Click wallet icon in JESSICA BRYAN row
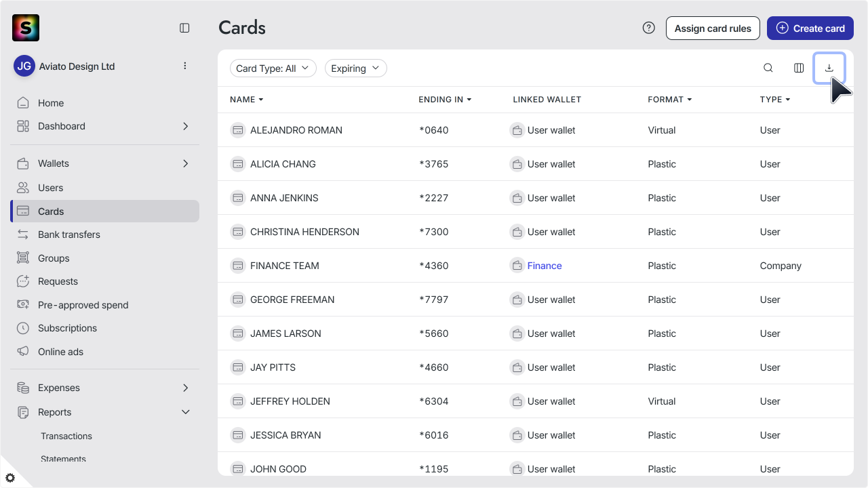 517,435
